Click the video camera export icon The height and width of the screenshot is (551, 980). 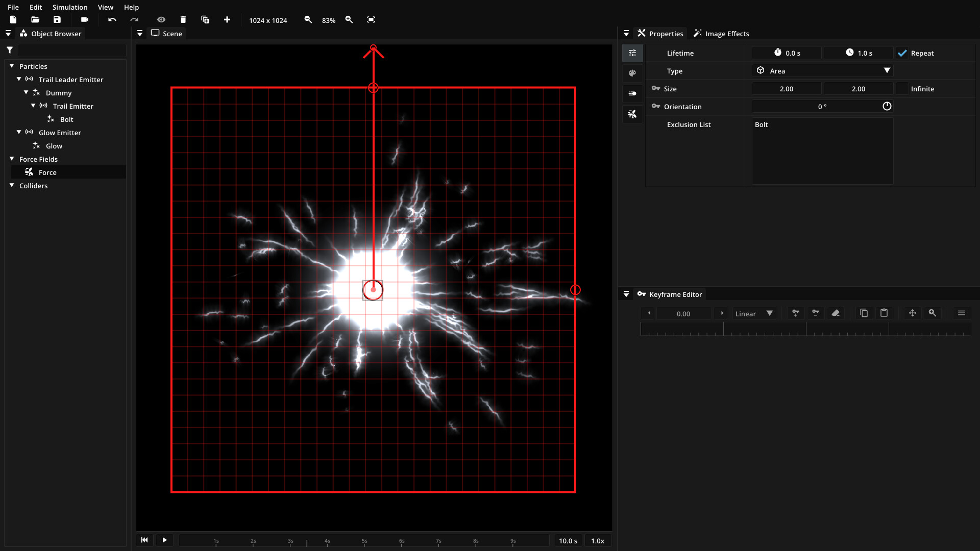[x=85, y=20]
